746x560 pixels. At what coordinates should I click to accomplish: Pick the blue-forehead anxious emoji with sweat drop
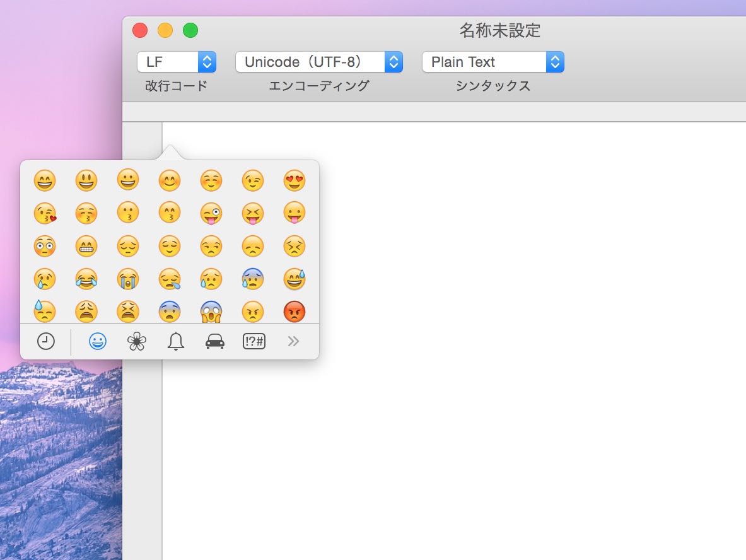[253, 279]
